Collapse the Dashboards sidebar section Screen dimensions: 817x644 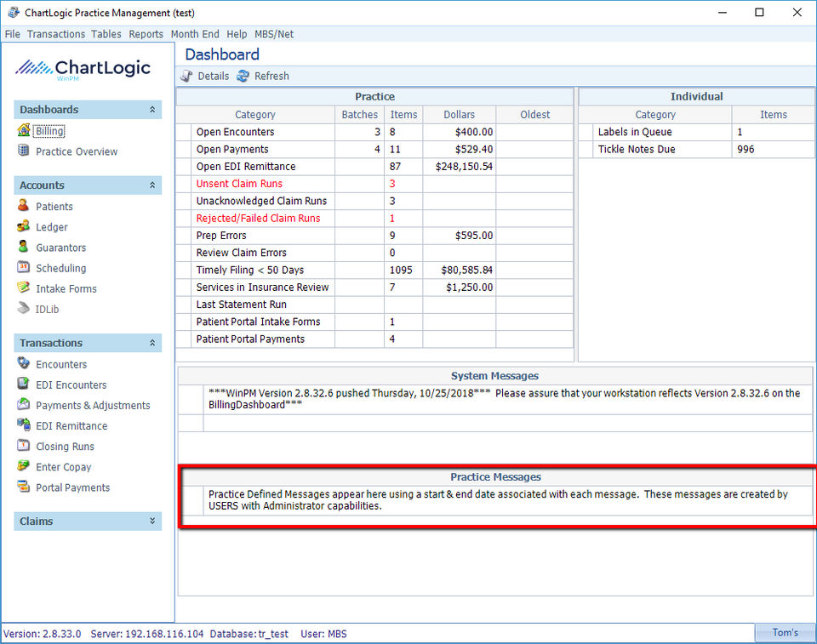152,110
